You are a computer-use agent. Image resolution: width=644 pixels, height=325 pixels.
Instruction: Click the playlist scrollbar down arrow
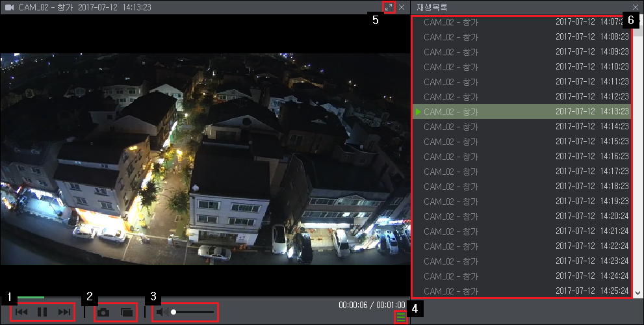(638, 293)
